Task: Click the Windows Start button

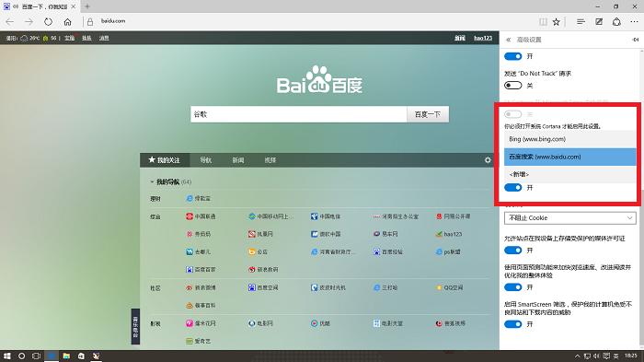Action: click(x=7, y=356)
